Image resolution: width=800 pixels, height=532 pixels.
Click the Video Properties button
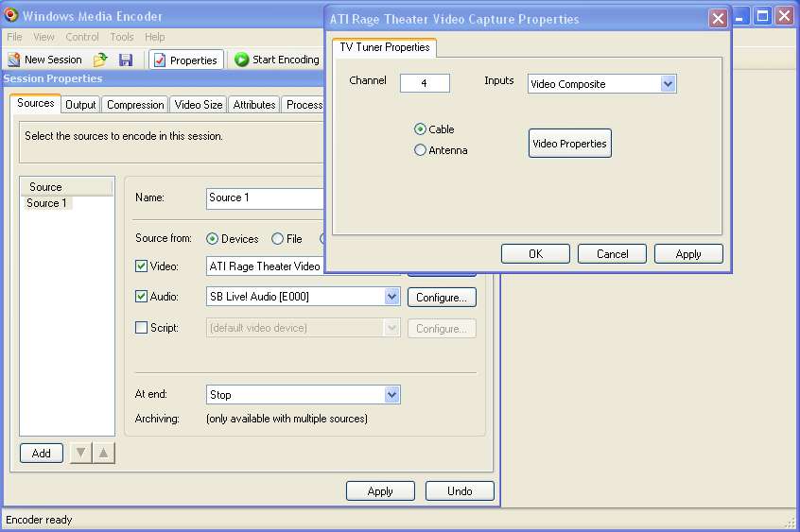570,144
